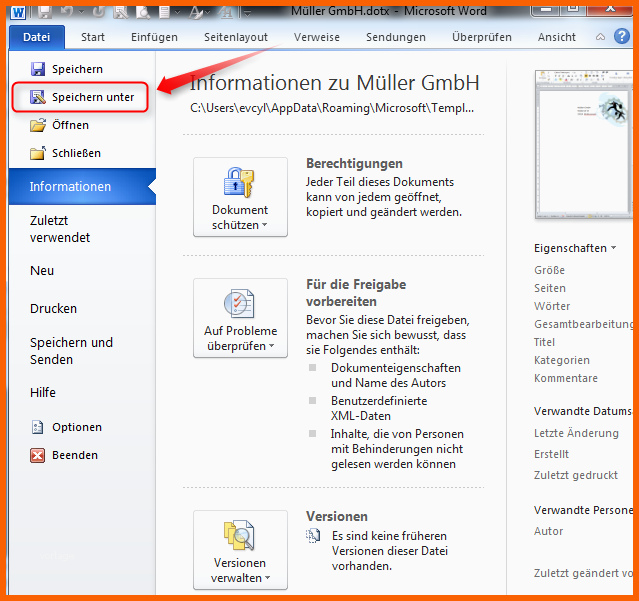This screenshot has height=601, width=639.
Task: Click the Wörter property label
Action: 552,306
